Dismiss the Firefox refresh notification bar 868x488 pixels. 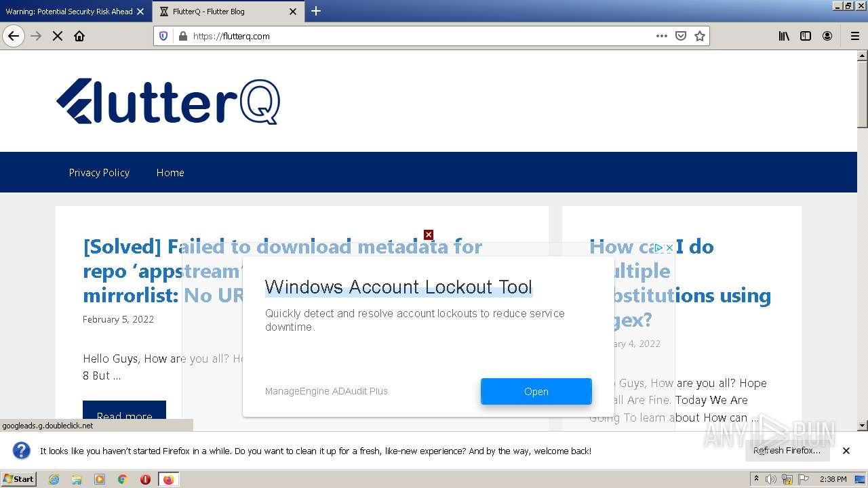[x=846, y=451]
